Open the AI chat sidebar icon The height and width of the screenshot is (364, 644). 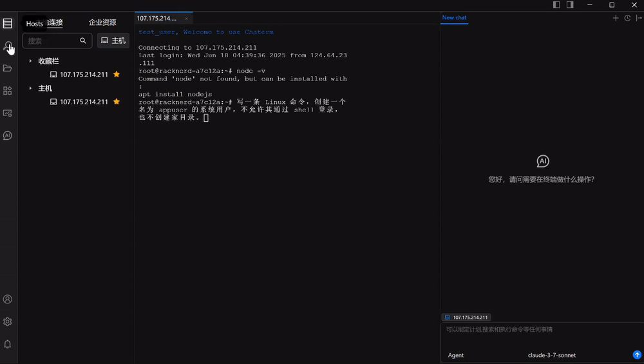click(7, 135)
